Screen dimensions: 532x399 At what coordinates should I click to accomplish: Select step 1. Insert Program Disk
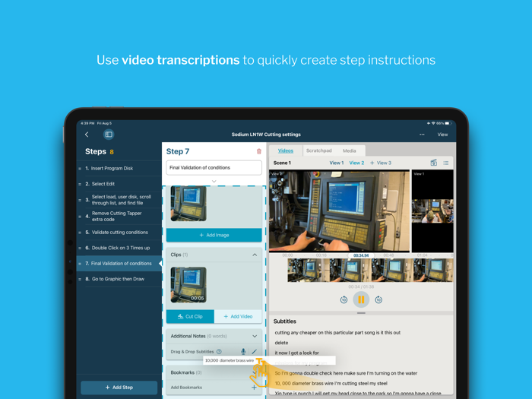(119, 168)
